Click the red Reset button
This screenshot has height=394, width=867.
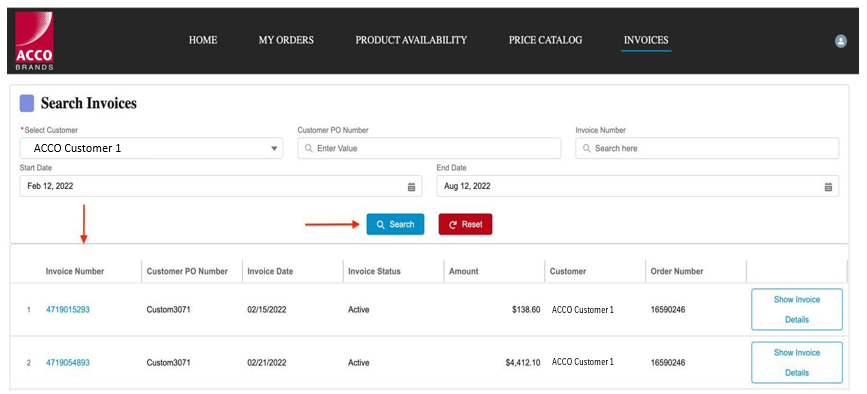tap(466, 224)
